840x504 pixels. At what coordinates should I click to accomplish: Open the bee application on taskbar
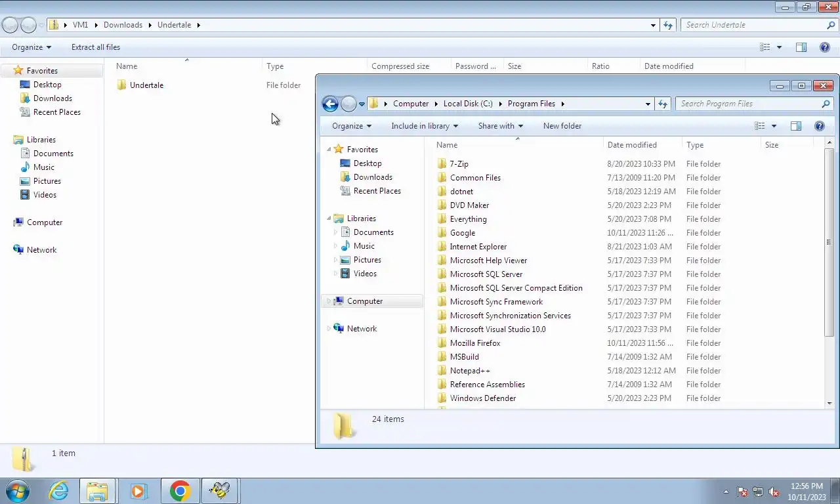click(219, 491)
